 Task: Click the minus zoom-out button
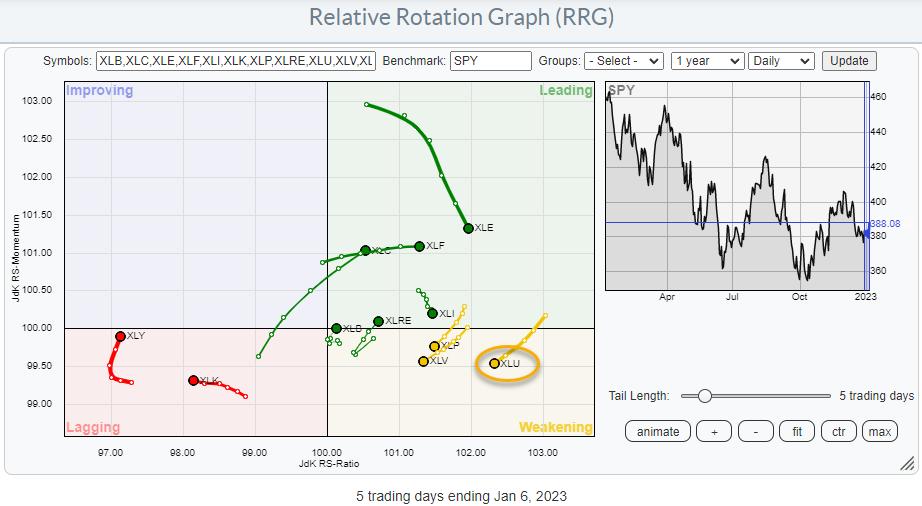755,432
